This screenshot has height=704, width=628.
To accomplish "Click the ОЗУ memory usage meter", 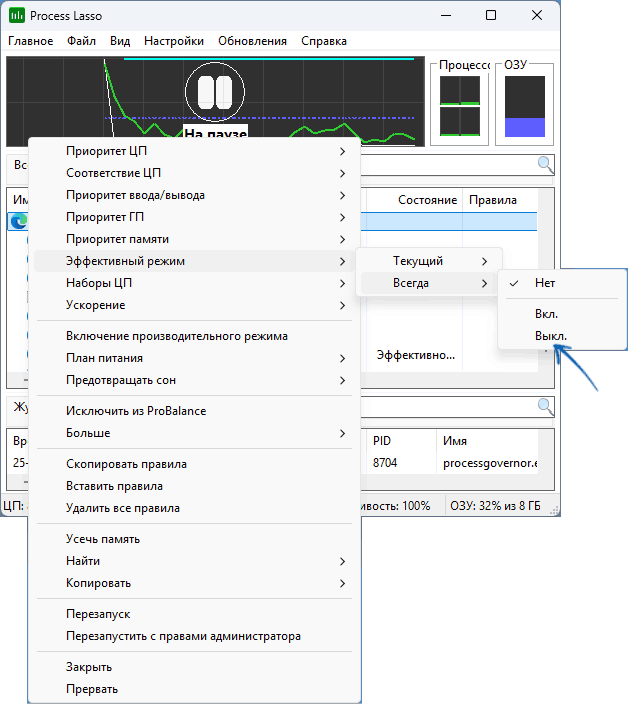I will [x=525, y=106].
